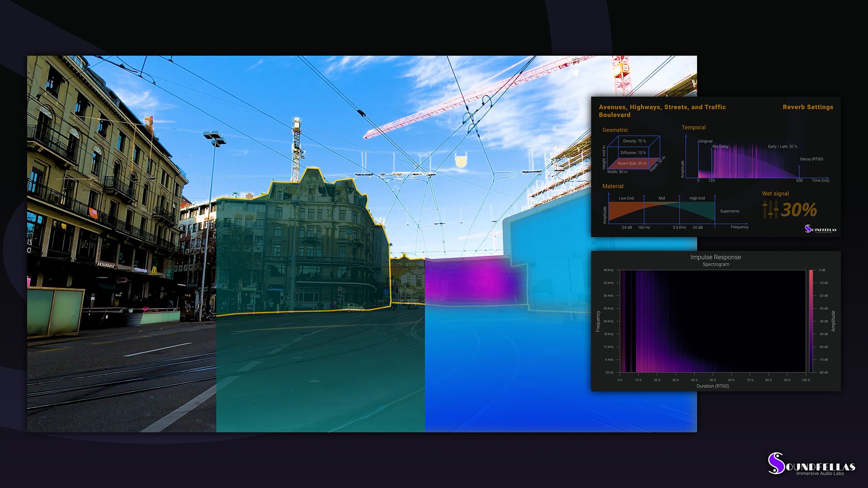Select the Geometric room cube diagram
Image resolution: width=868 pixels, height=488 pixels.
coord(633,153)
